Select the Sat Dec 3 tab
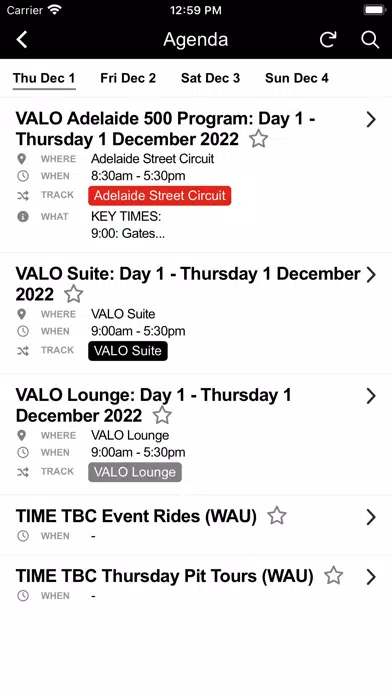 click(x=210, y=78)
